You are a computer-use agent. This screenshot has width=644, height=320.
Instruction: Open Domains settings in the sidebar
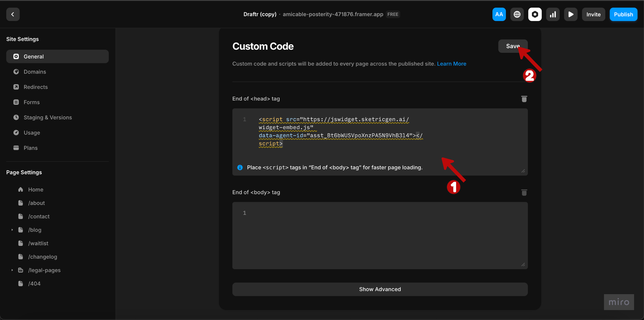(x=35, y=72)
